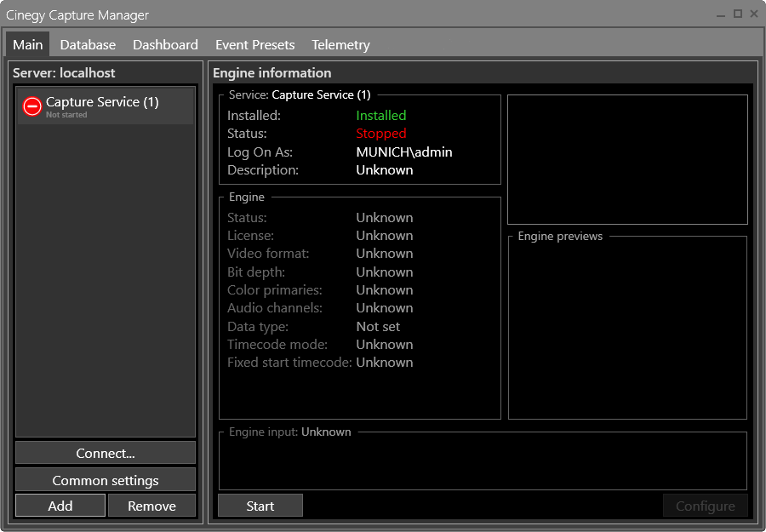
Task: Click the Configure button
Action: pos(706,505)
